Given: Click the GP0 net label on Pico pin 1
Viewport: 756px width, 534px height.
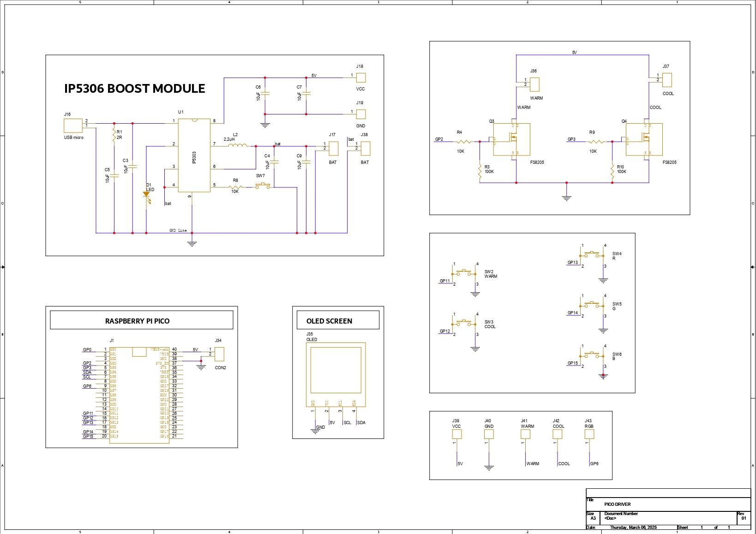Looking at the screenshot, I should (x=87, y=350).
